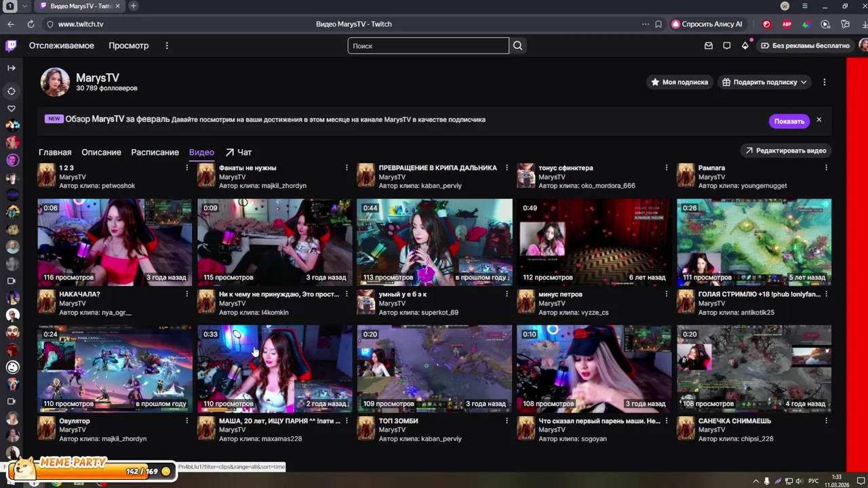
Task: Open three-dot menu next to Просмотр
Action: (x=167, y=45)
